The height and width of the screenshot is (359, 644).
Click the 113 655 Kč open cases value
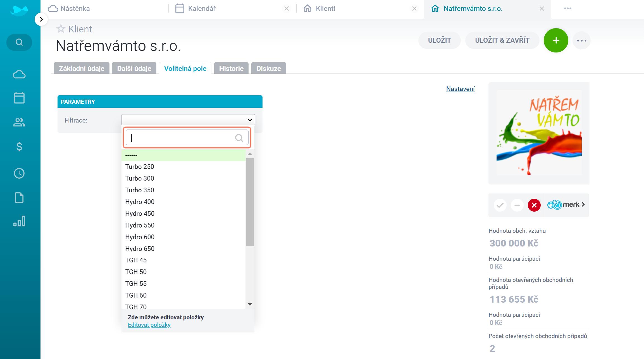pos(514,299)
